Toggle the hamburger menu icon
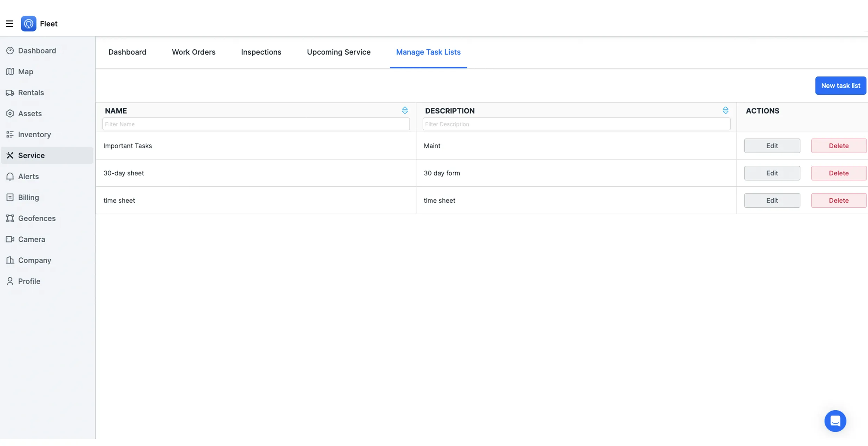The width and height of the screenshot is (868, 446). click(9, 24)
